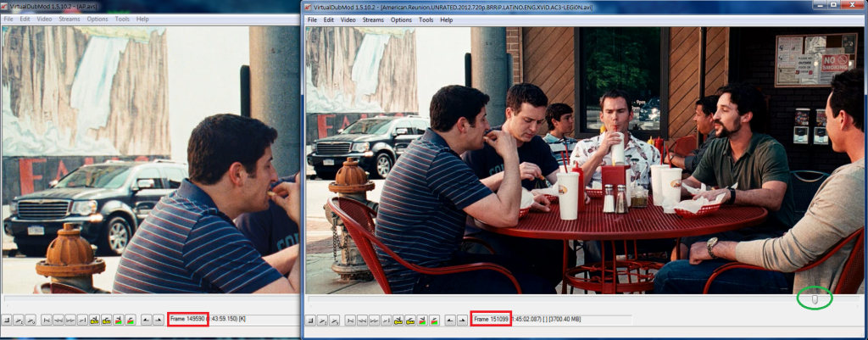Jump to next keyframe in AP.avs window
868x340 pixels.
point(106,320)
